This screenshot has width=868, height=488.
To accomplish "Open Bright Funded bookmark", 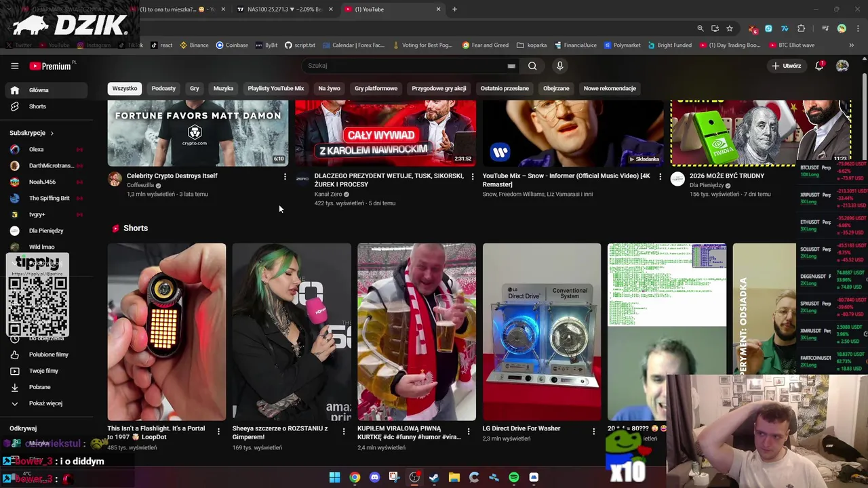I will click(x=670, y=45).
